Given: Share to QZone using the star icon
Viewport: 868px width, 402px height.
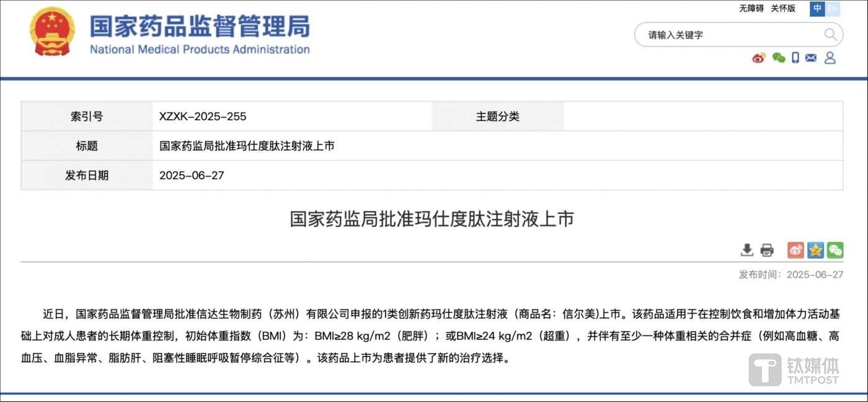Looking at the screenshot, I should point(815,250).
